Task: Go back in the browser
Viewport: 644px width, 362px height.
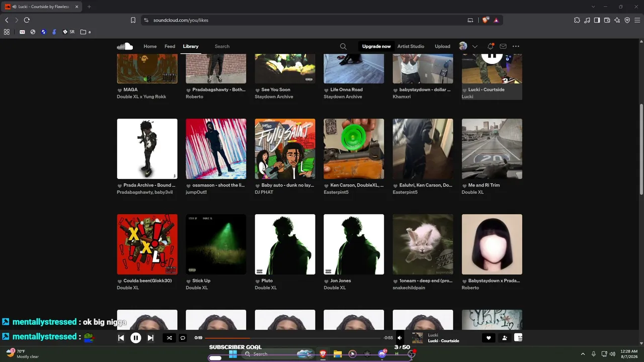Action: [x=7, y=20]
